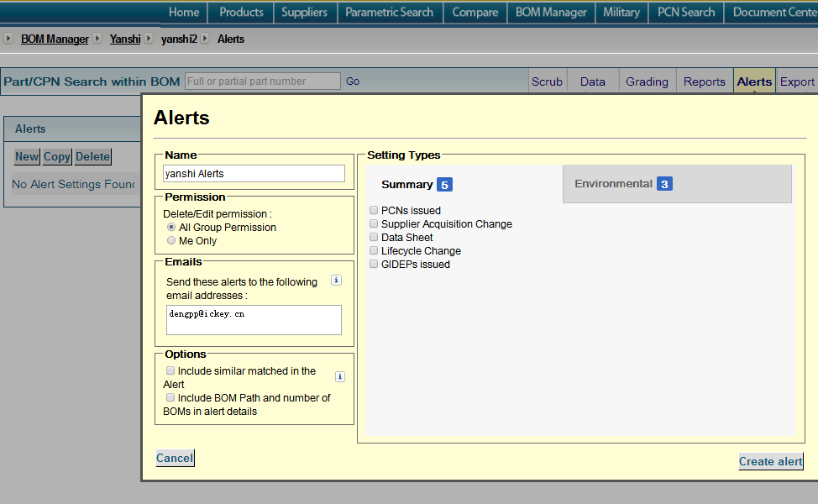The width and height of the screenshot is (818, 504).
Task: Open the Export tab
Action: (797, 81)
